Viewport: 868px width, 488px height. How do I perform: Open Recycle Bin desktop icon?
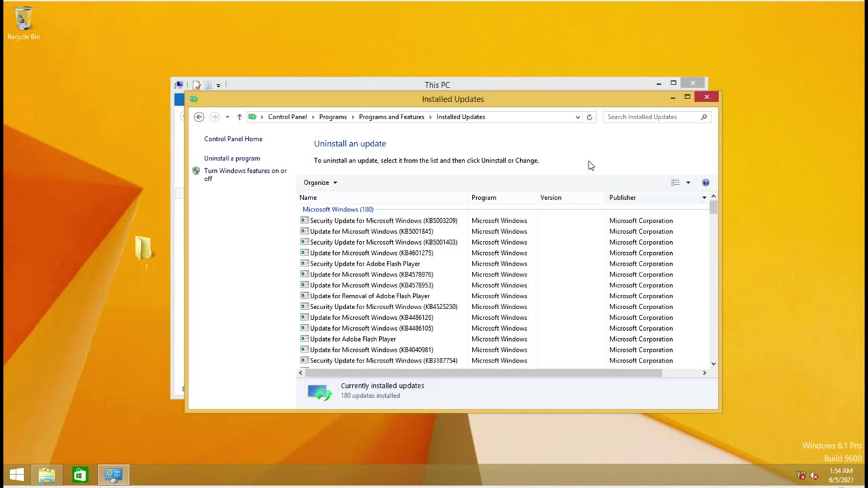click(23, 24)
